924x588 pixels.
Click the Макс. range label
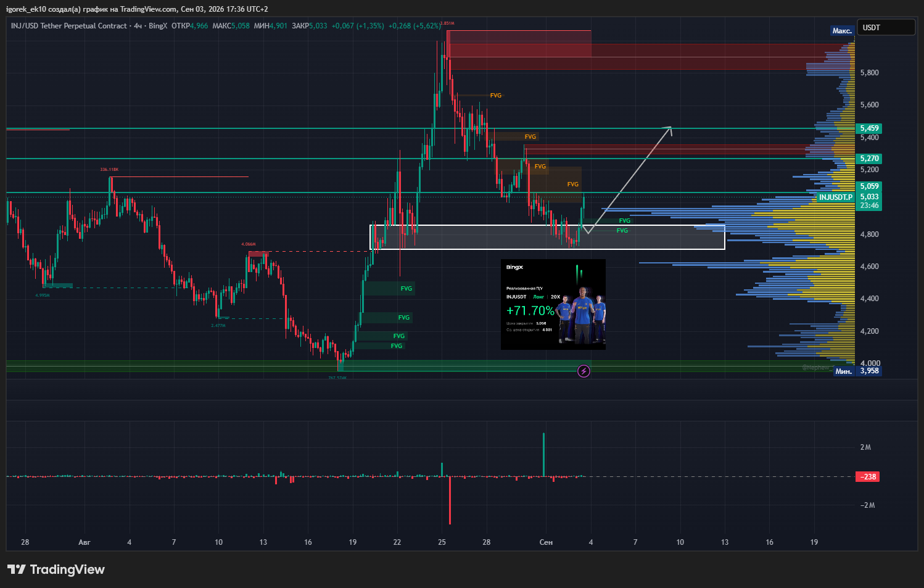pos(842,31)
